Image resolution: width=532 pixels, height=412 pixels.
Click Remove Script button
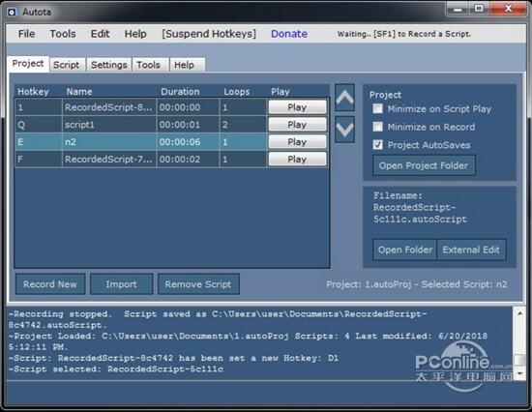point(198,284)
